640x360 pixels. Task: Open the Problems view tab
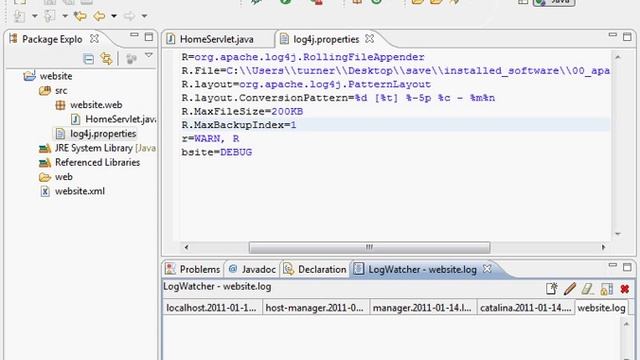click(x=193, y=269)
